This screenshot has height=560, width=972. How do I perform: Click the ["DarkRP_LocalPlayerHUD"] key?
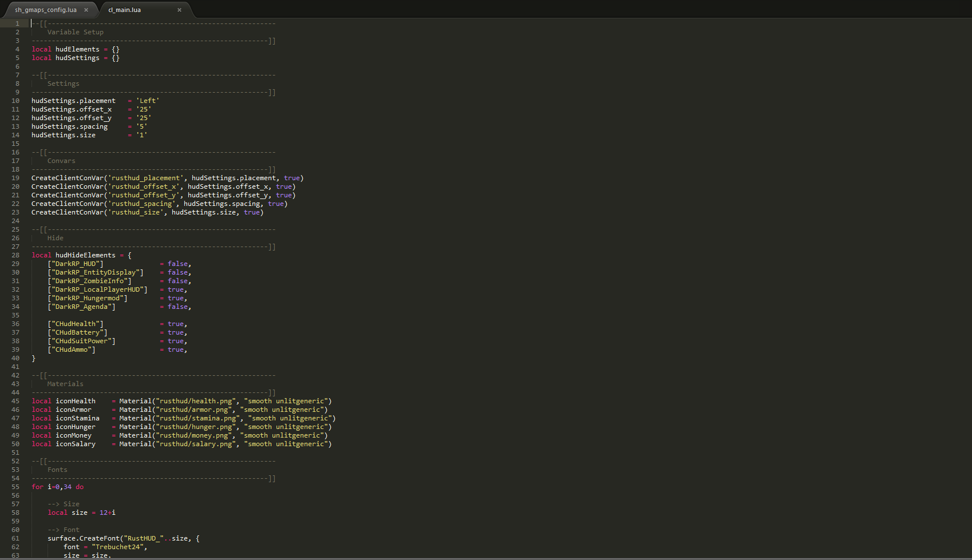tap(97, 289)
